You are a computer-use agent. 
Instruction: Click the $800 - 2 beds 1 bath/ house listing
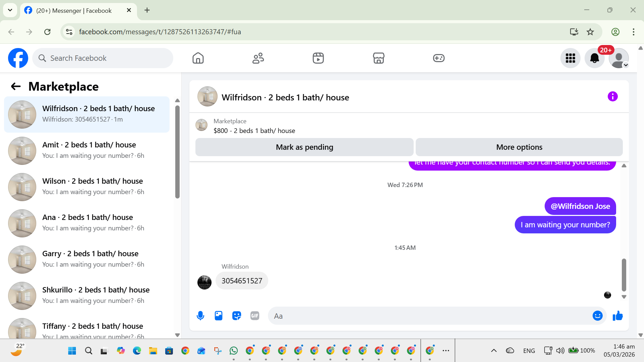click(254, 131)
